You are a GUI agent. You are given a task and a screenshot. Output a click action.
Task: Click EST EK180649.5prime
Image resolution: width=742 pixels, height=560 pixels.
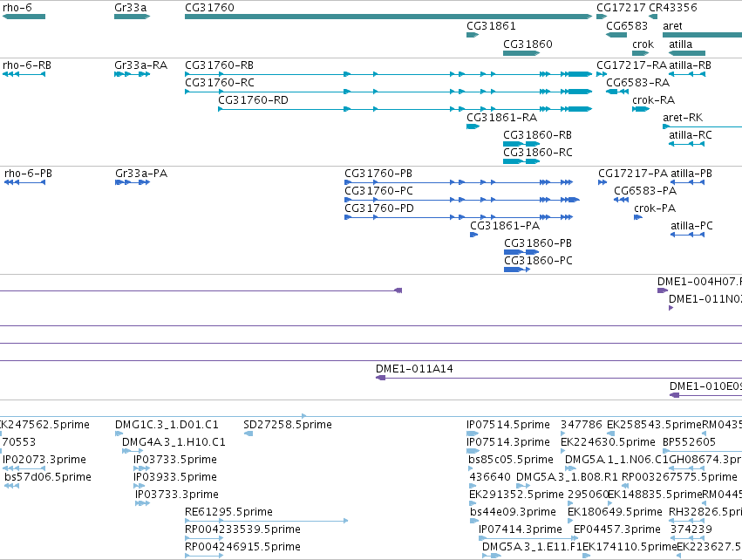(x=615, y=512)
